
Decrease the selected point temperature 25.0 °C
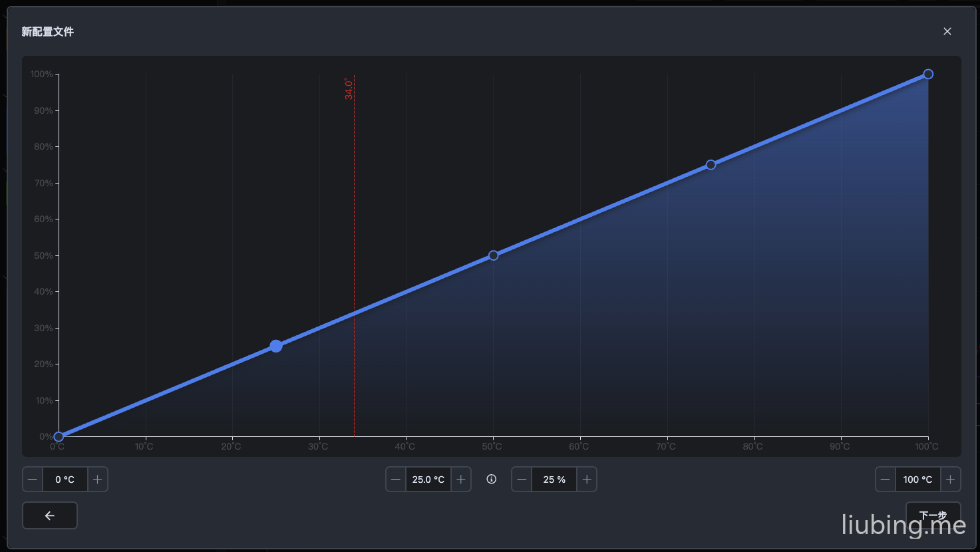coord(396,480)
